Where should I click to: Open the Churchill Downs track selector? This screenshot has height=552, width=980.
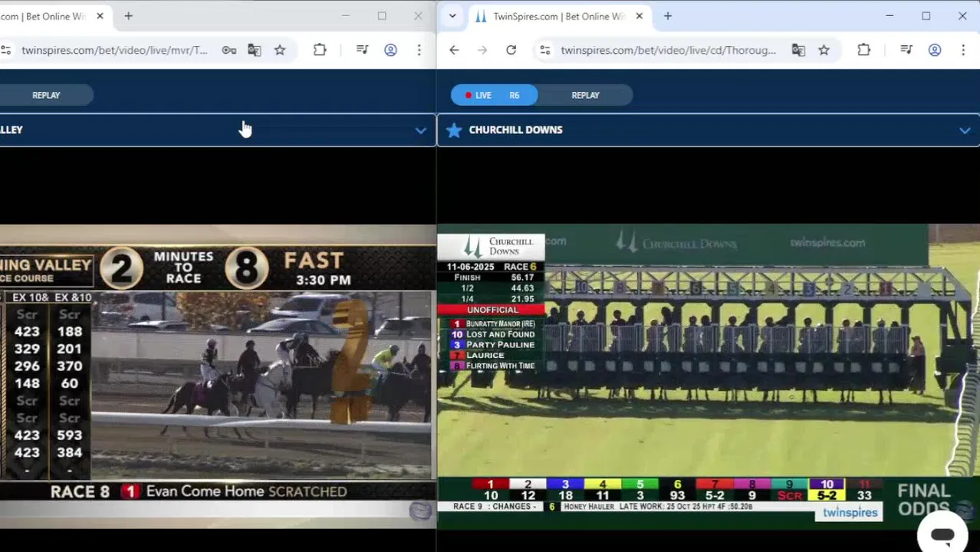coord(709,130)
